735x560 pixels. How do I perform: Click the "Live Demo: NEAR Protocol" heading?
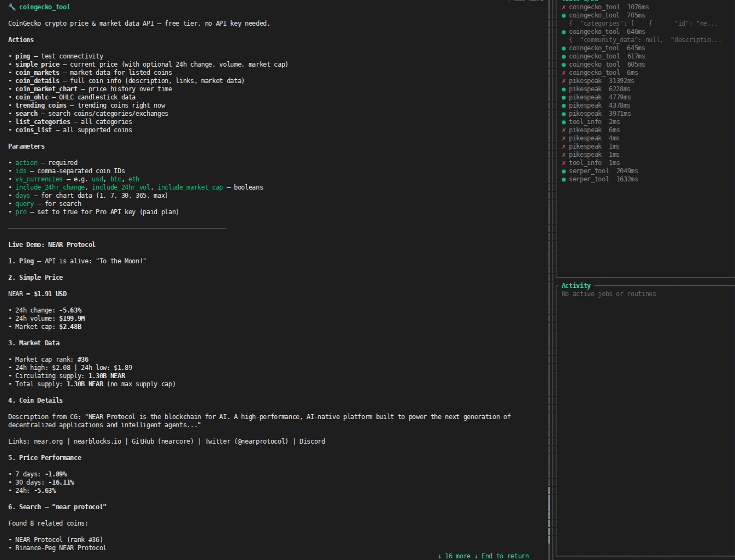[x=52, y=245]
